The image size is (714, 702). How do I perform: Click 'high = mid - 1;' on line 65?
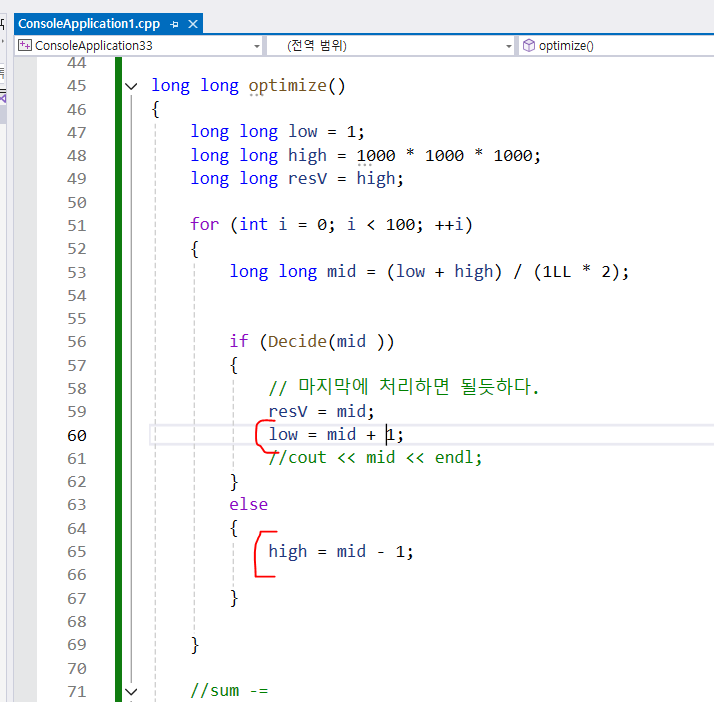(341, 552)
